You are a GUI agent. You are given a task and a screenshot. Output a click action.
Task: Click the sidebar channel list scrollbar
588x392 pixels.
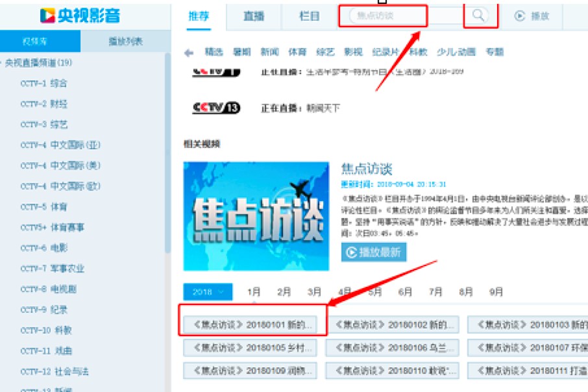(x=167, y=154)
